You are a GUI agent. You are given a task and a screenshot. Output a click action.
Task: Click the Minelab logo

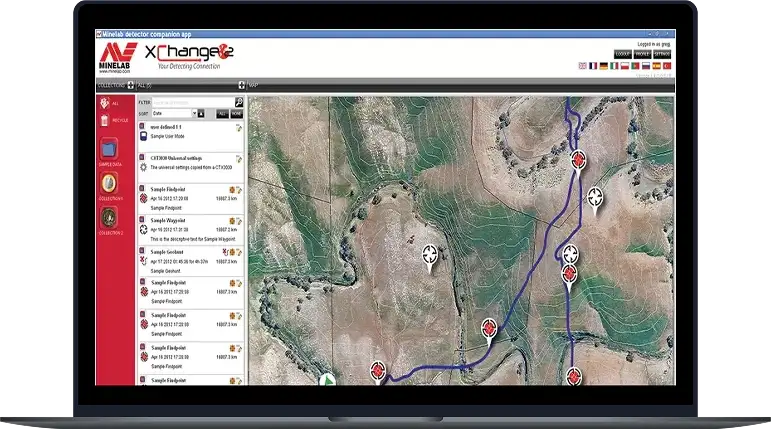(x=118, y=57)
